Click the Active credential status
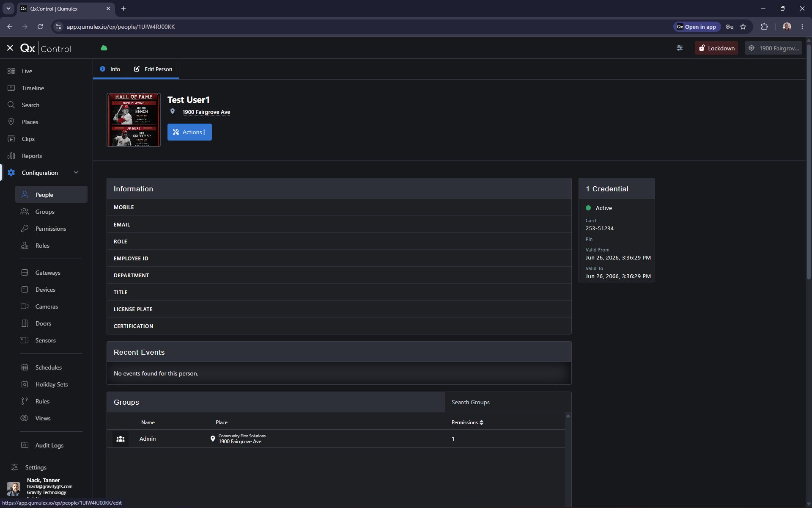The image size is (812, 508). (599, 208)
